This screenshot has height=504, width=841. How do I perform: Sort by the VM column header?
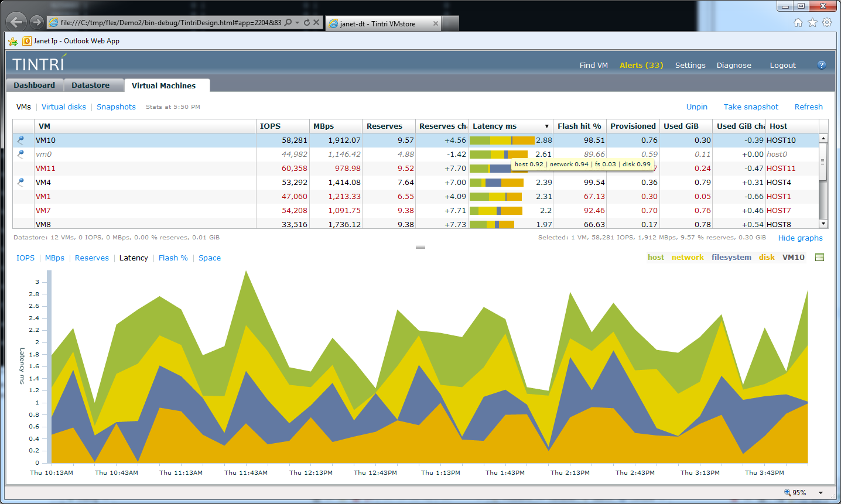[x=145, y=126]
